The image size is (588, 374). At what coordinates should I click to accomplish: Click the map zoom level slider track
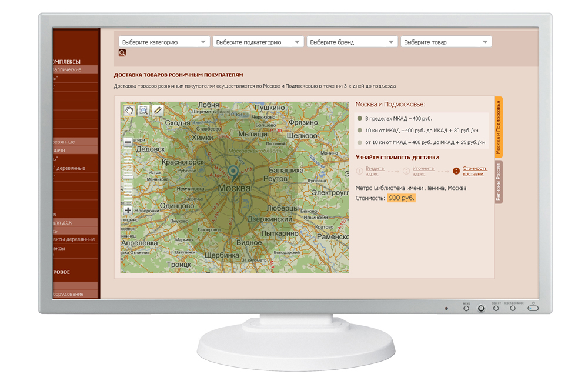(x=128, y=176)
